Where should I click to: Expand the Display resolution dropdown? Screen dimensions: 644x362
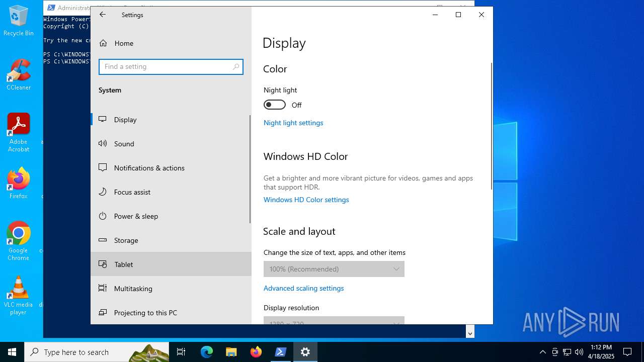tap(334, 320)
